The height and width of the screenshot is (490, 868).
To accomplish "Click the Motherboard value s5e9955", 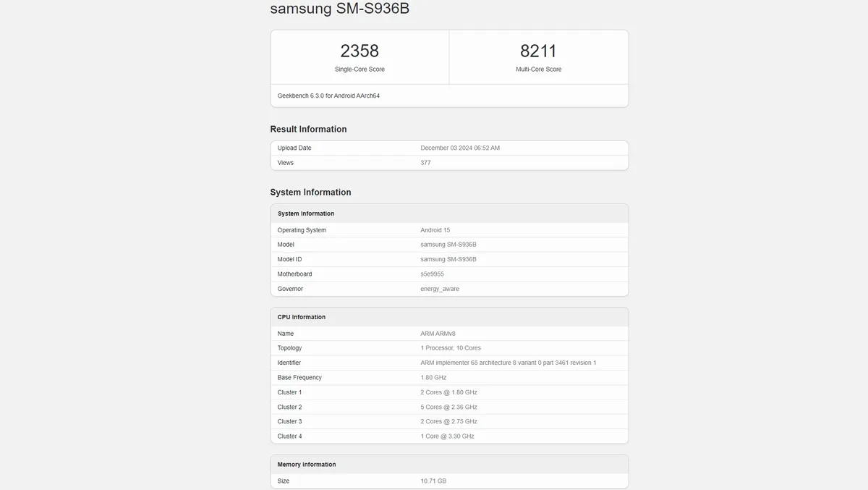I will (x=433, y=274).
